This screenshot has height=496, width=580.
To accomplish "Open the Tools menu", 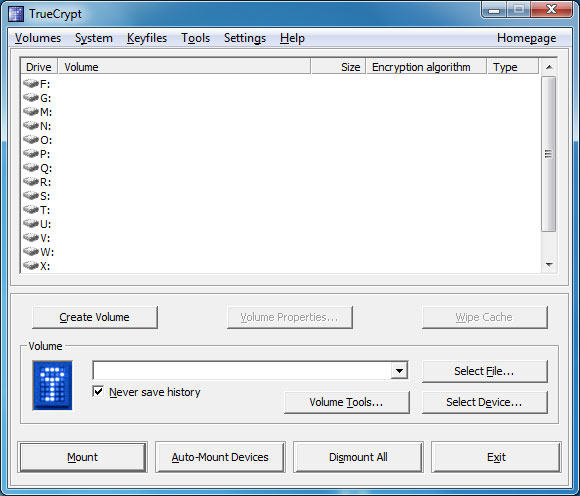I will [x=195, y=38].
